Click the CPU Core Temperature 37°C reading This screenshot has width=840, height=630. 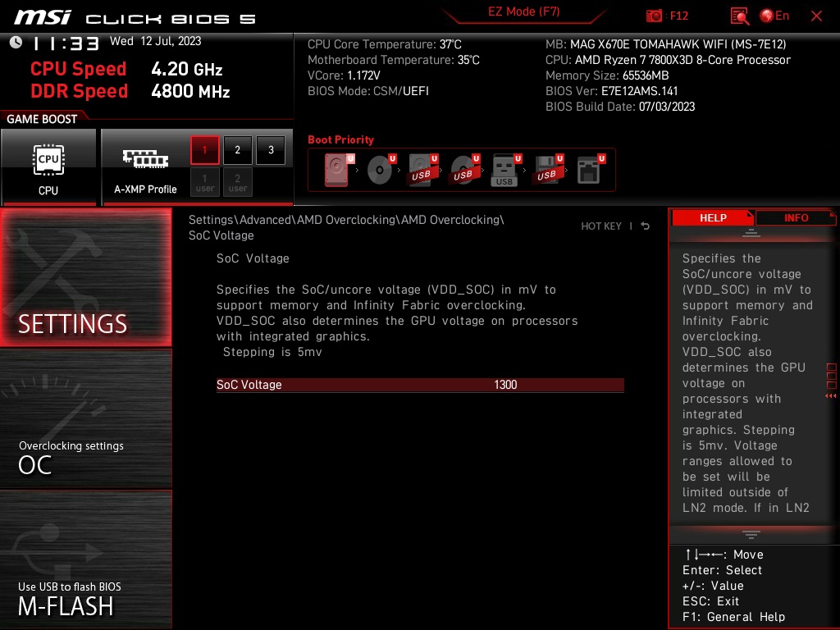[x=384, y=44]
